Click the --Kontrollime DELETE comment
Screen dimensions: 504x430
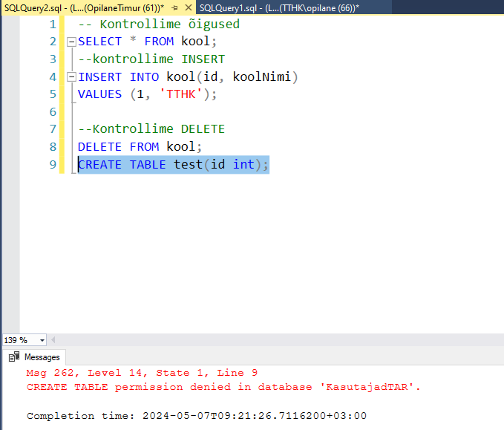[x=151, y=129]
